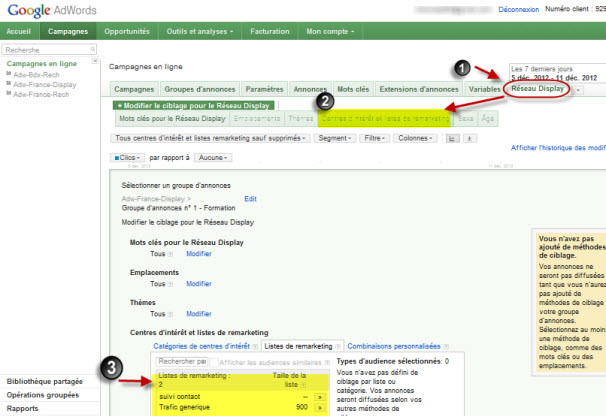Open Opérations groupées in the sidebar
The height and width of the screenshot is (416, 606).
(43, 395)
